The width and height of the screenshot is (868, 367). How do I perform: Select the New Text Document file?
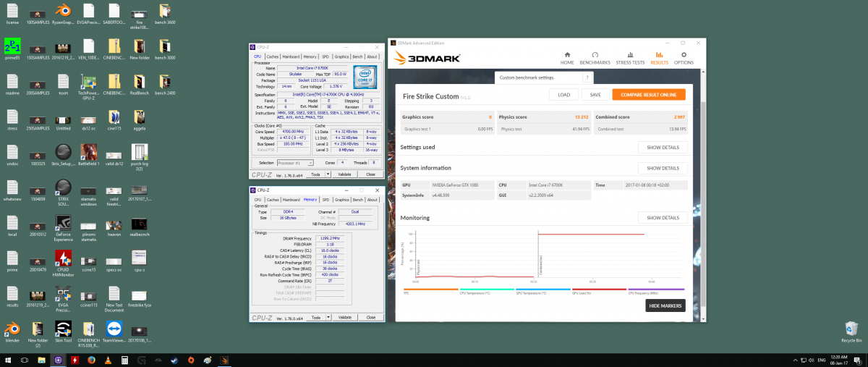pos(114,298)
